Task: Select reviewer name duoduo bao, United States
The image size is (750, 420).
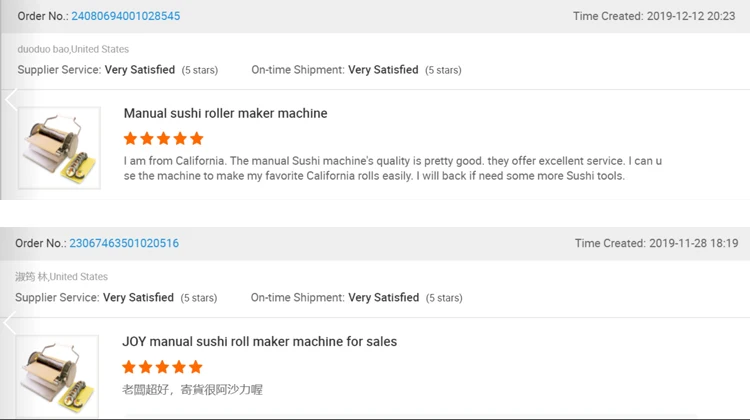Action: (73, 49)
